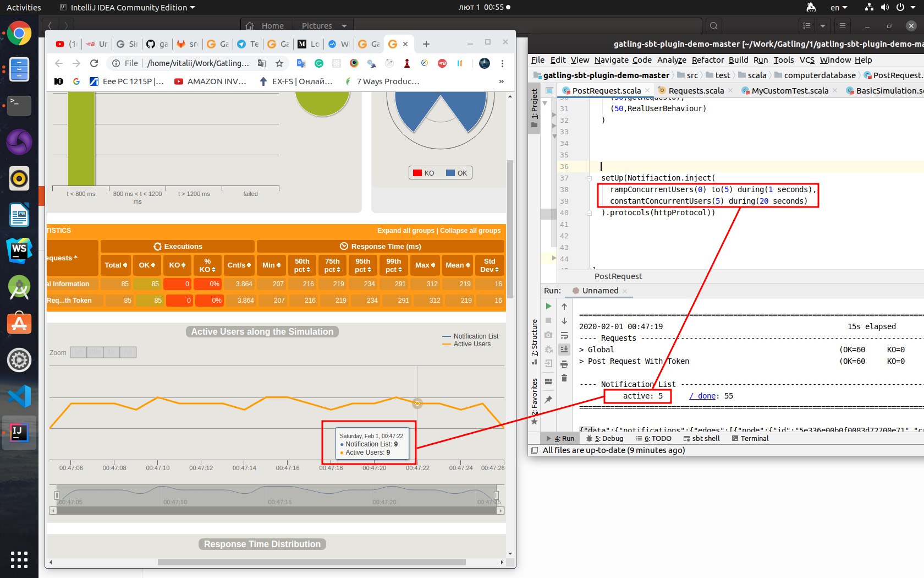Click left handle of chart range navigator

pos(57,495)
